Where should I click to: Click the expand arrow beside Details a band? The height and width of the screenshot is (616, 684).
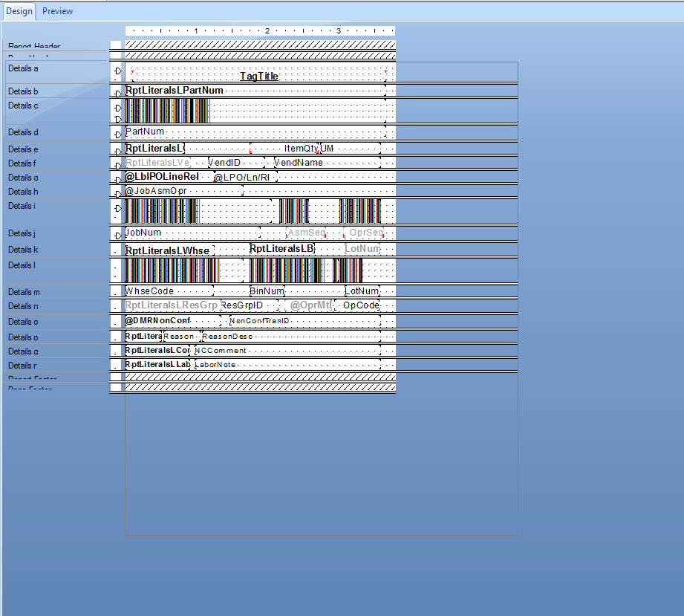coord(117,71)
